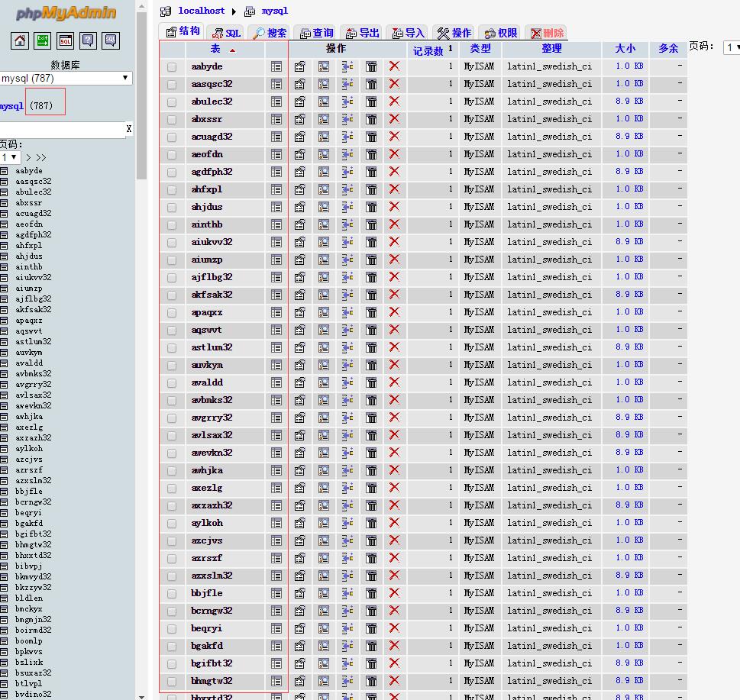Search icon for ahjdus table
The width and height of the screenshot is (740, 700).
[x=324, y=207]
